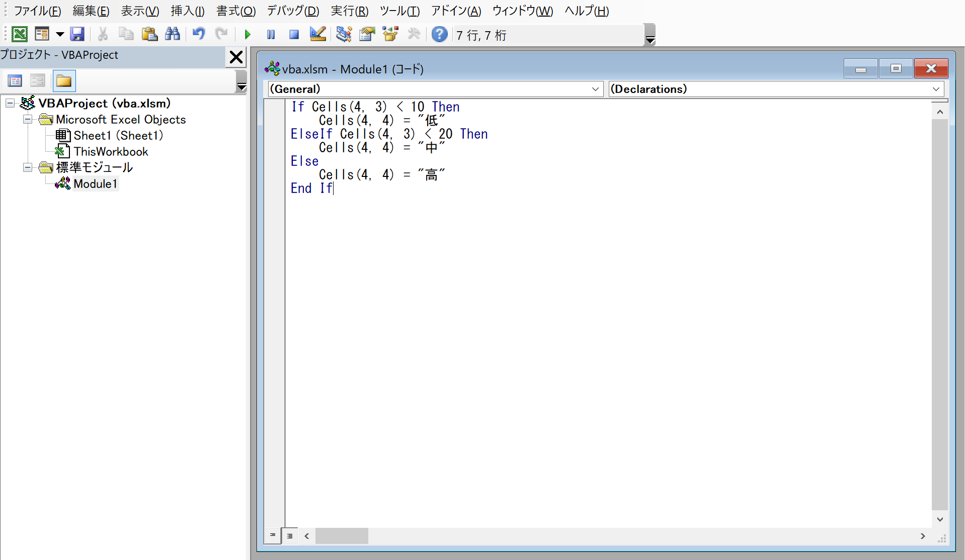Click the Reset stop icon
The width and height of the screenshot is (965, 560).
(x=294, y=34)
